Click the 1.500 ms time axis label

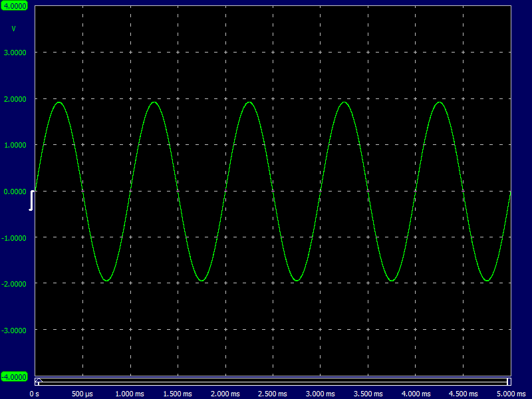[x=178, y=394]
